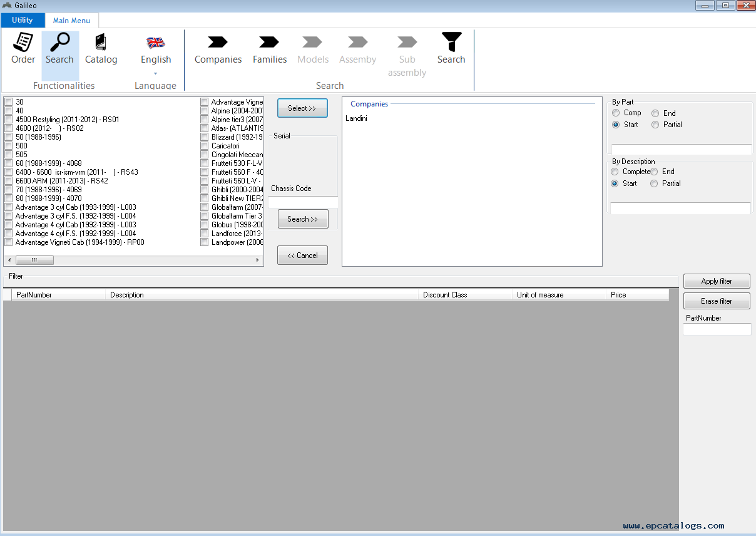This screenshot has height=536, width=756.
Task: Click the Select >> button
Action: tap(302, 108)
